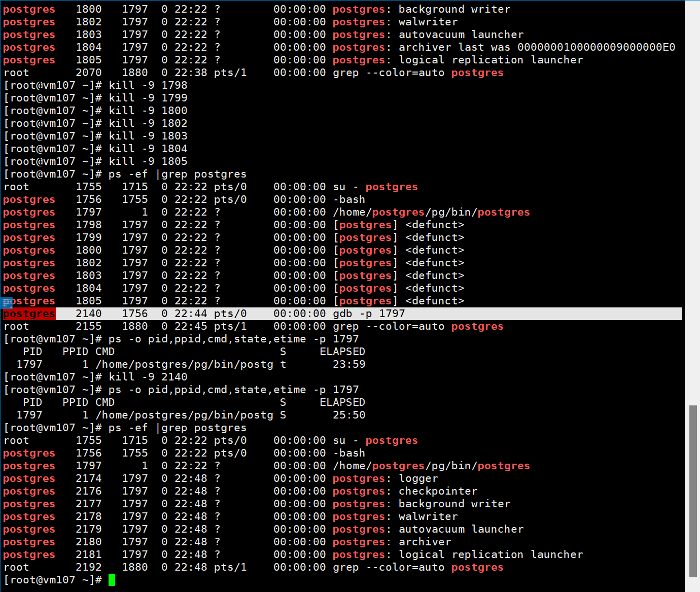This screenshot has height=592, width=700.
Task: Click 'pts/1' in the PID 2192 row
Action: click(230, 567)
